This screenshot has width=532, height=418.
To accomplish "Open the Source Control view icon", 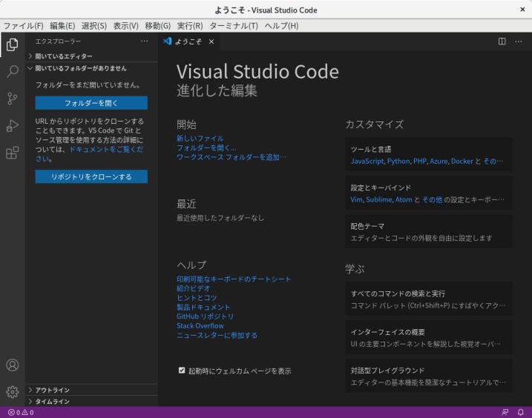I will coord(12,99).
